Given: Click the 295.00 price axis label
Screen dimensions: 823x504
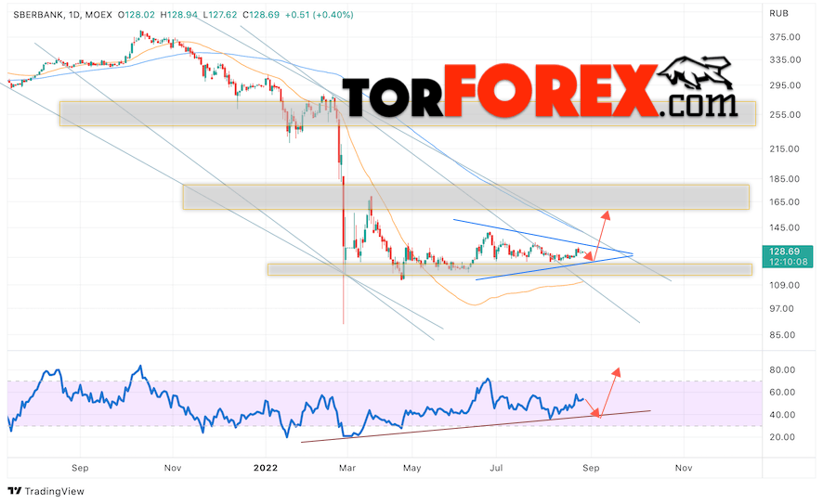Looking at the screenshot, I should tap(785, 85).
